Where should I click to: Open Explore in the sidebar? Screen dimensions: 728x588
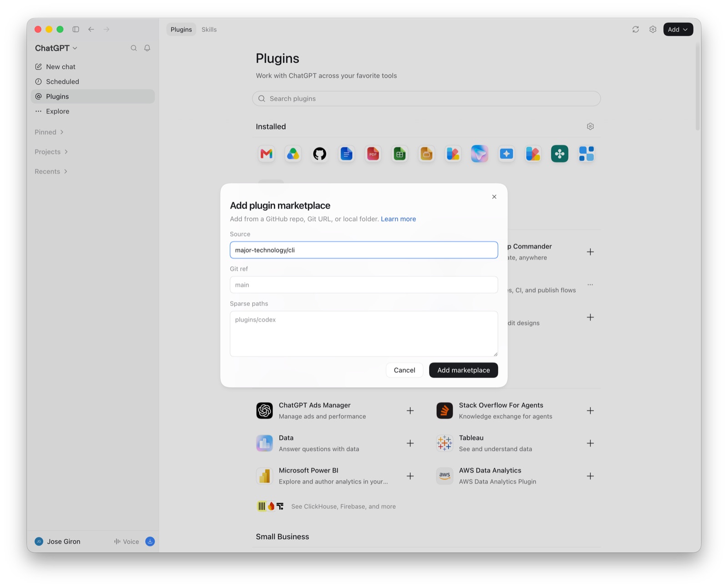[x=93, y=112]
